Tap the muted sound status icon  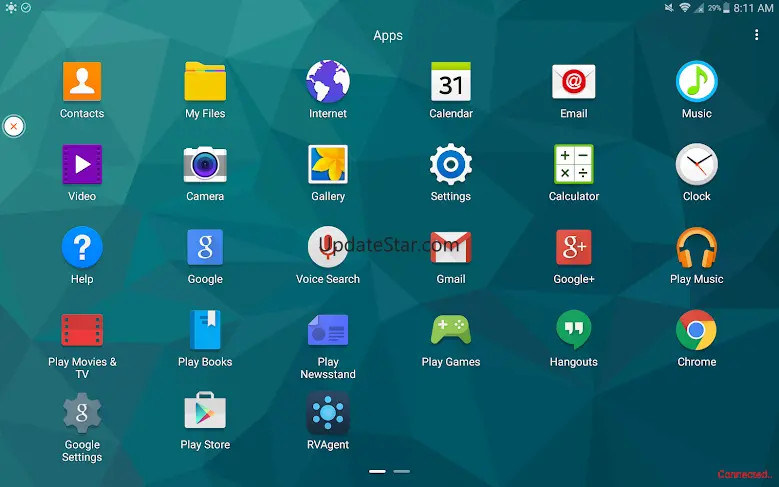pyautogui.click(x=669, y=7)
